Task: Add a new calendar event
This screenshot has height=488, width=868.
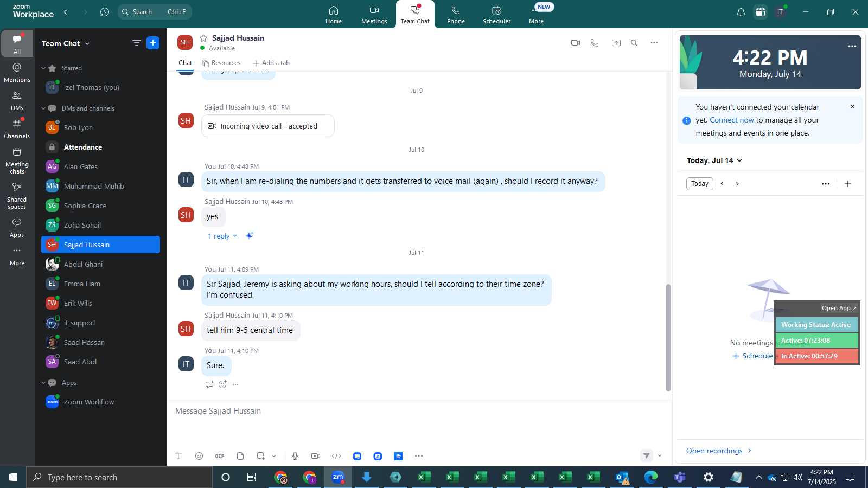Action: pos(848,184)
